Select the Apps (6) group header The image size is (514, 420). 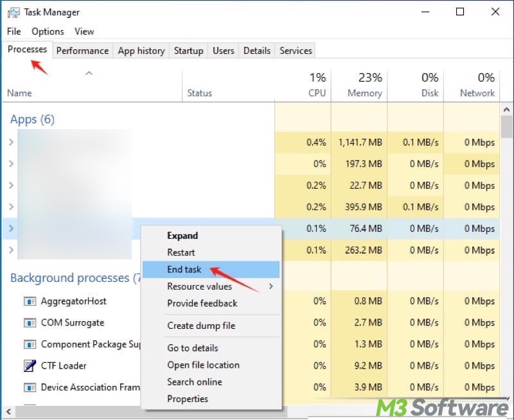click(x=32, y=119)
